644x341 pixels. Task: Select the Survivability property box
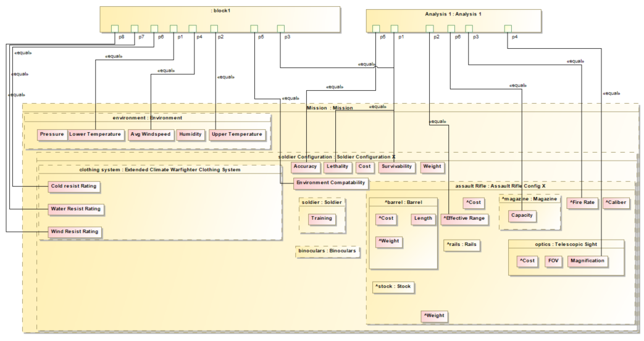tap(396, 167)
